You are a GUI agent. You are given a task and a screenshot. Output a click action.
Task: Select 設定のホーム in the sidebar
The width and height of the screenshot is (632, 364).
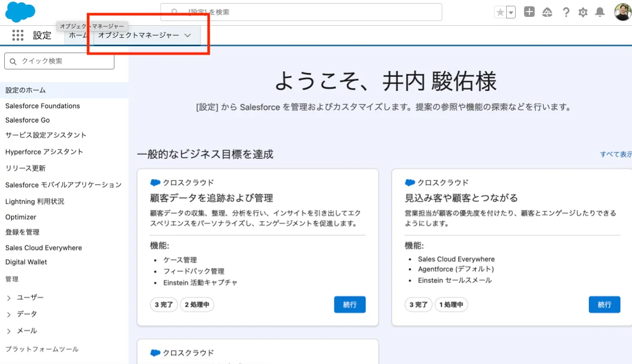click(25, 90)
